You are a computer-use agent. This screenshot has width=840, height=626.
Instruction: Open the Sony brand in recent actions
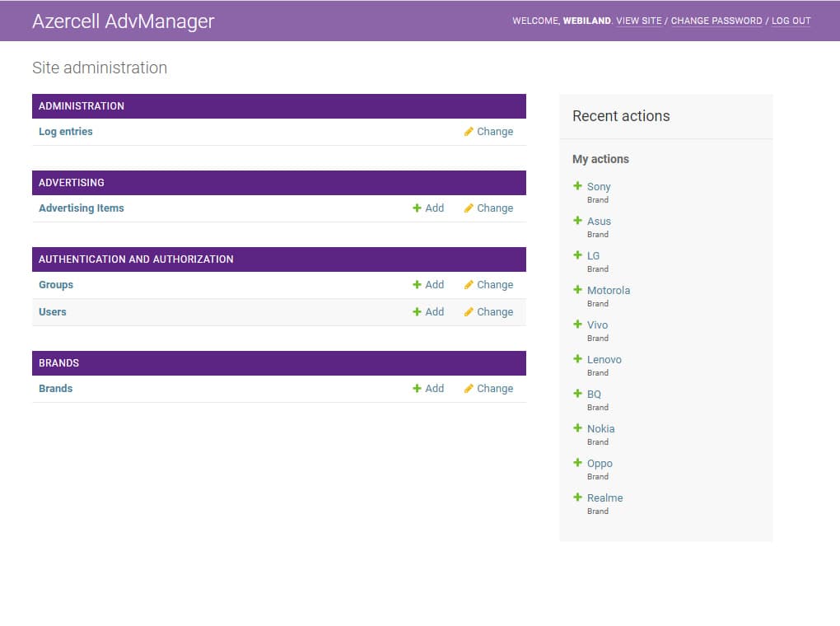click(x=599, y=186)
